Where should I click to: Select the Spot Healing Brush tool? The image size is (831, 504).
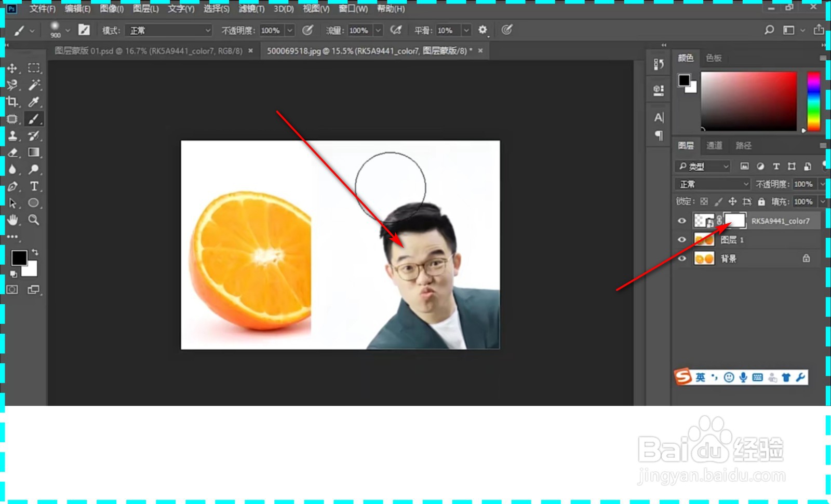coord(12,119)
